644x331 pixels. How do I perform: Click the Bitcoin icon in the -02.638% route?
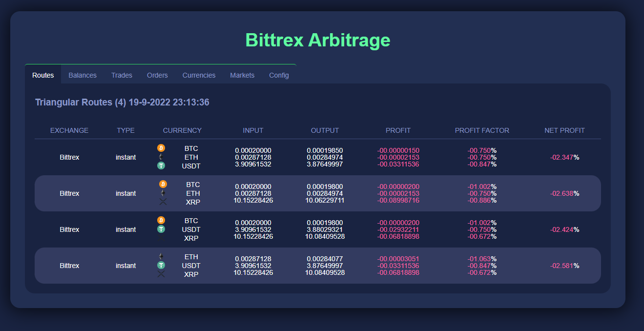(x=163, y=184)
